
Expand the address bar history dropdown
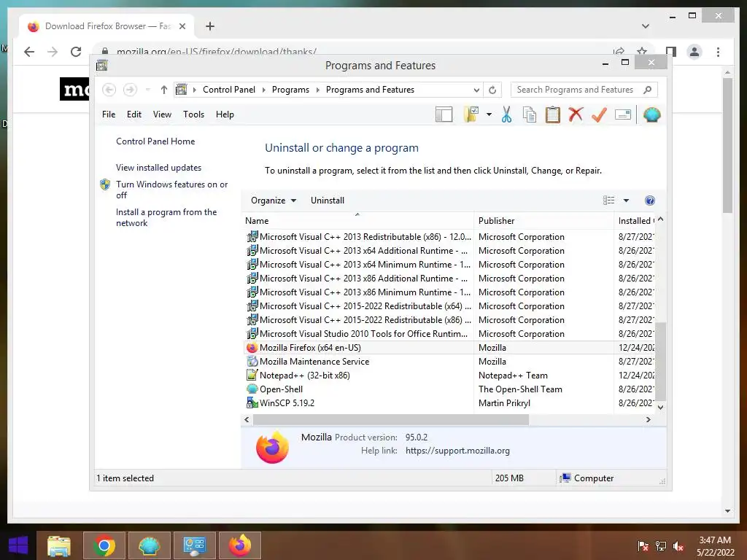pyautogui.click(x=476, y=90)
